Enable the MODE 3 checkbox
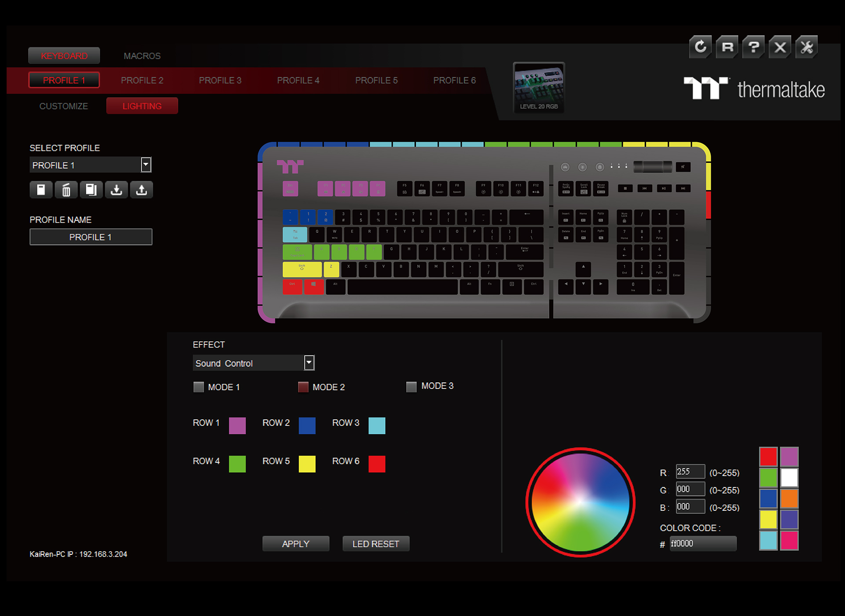The image size is (845, 616). pyautogui.click(x=411, y=387)
